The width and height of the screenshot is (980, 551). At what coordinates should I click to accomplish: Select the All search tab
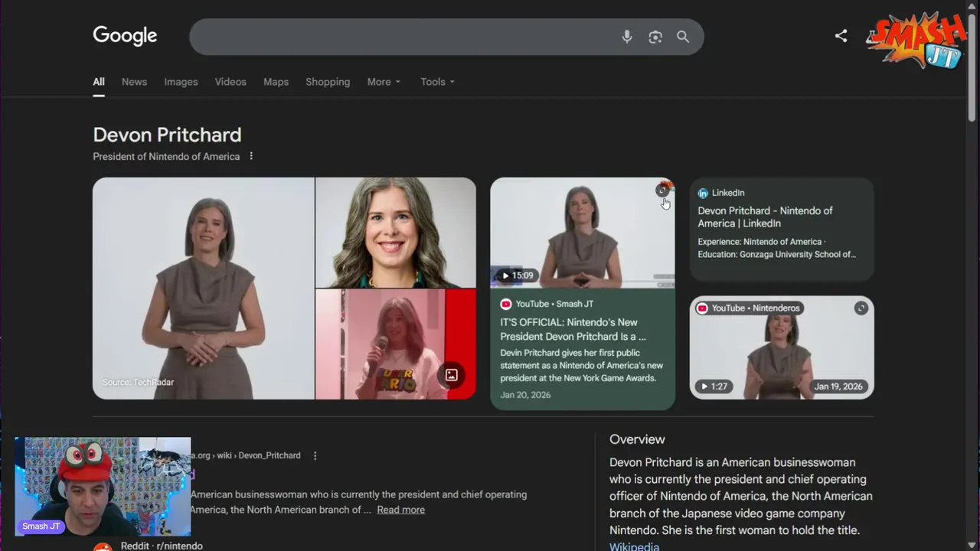pos(99,82)
